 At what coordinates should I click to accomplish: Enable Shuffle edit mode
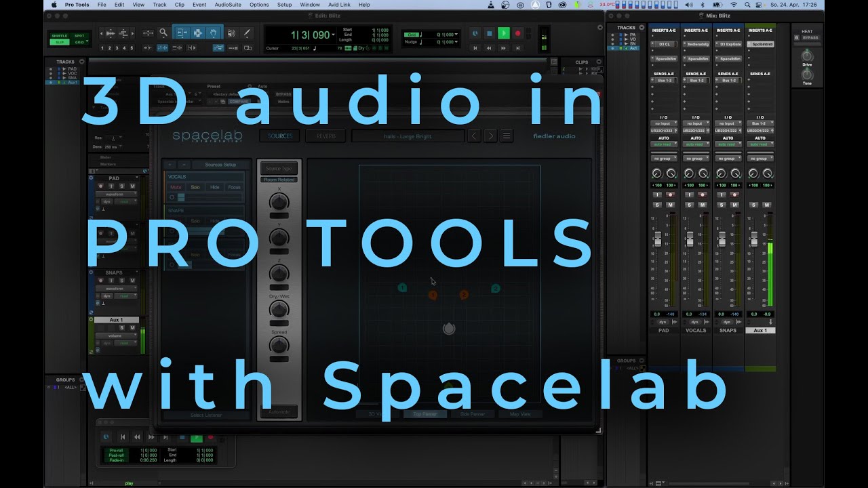(59, 36)
